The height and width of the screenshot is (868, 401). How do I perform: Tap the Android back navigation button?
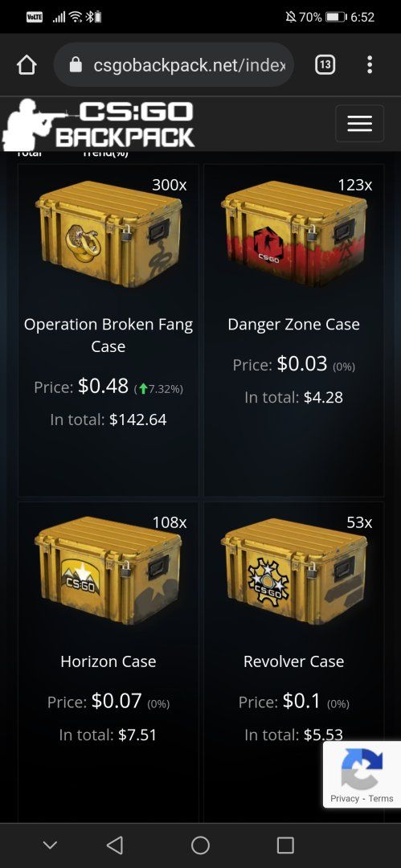tap(115, 845)
